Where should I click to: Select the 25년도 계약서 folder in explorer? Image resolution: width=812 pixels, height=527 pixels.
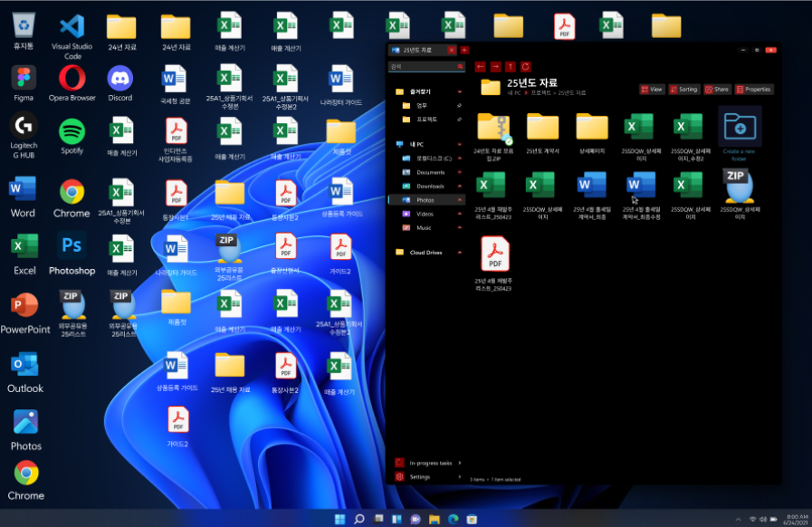(543, 134)
